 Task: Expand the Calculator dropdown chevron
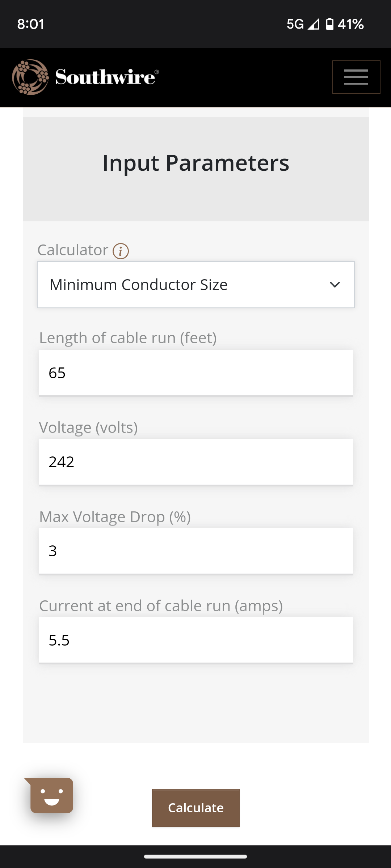(x=335, y=285)
